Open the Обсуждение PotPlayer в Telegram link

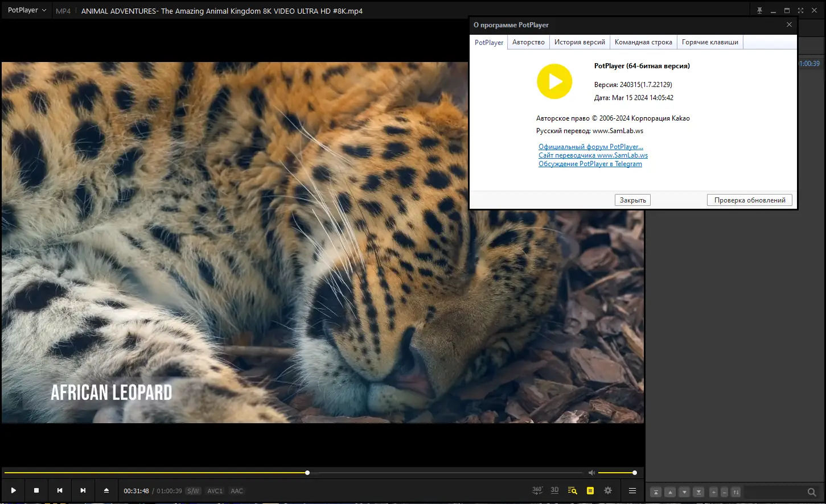[x=590, y=164]
